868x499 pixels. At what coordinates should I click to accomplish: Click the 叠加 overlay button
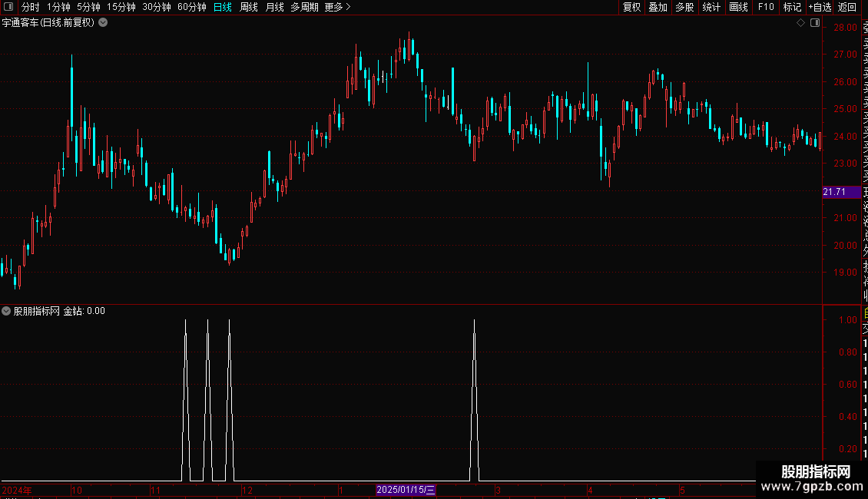pos(658,7)
